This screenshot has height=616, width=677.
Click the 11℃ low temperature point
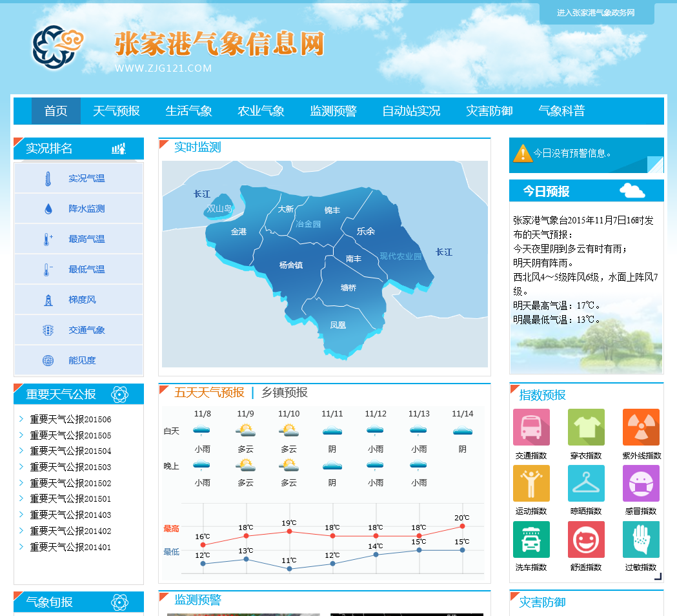point(289,569)
